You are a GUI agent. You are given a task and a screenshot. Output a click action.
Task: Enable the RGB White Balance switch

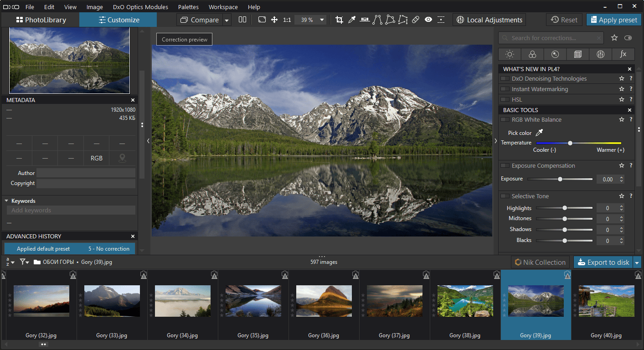(x=505, y=120)
